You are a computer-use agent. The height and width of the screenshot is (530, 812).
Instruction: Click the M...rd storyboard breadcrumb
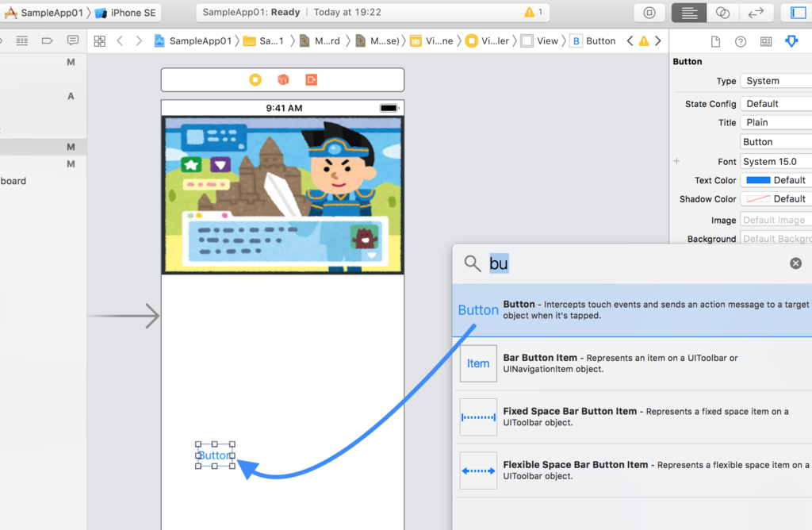click(320, 41)
